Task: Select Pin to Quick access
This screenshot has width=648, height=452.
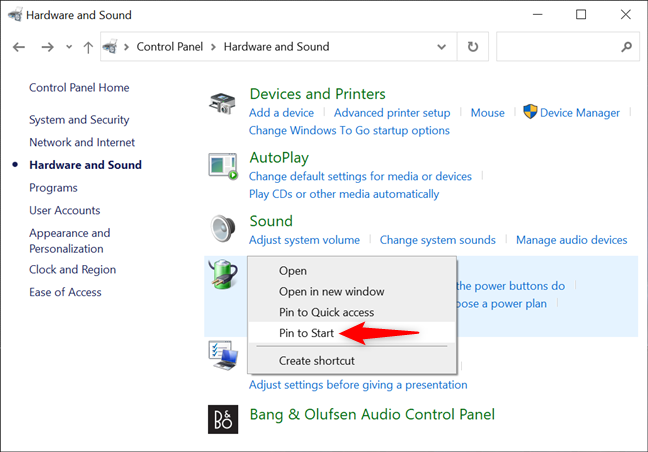Action: click(x=326, y=312)
